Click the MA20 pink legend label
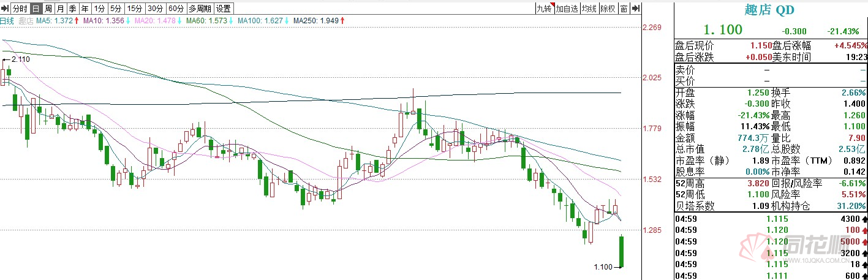The image size is (868, 280). [x=159, y=21]
